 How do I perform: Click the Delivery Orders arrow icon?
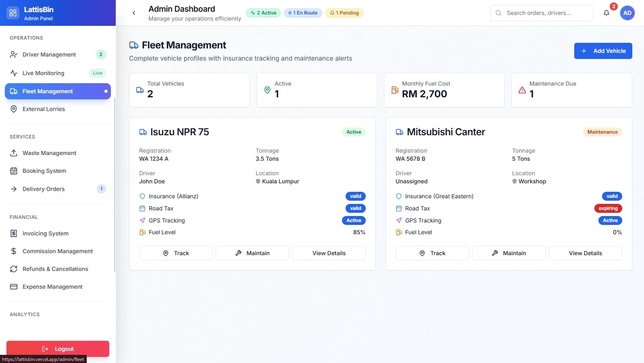point(14,189)
